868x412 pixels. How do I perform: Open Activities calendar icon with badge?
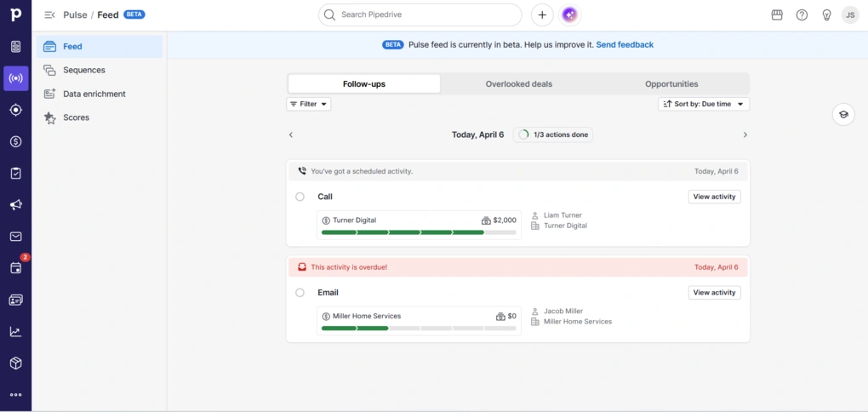(x=15, y=268)
